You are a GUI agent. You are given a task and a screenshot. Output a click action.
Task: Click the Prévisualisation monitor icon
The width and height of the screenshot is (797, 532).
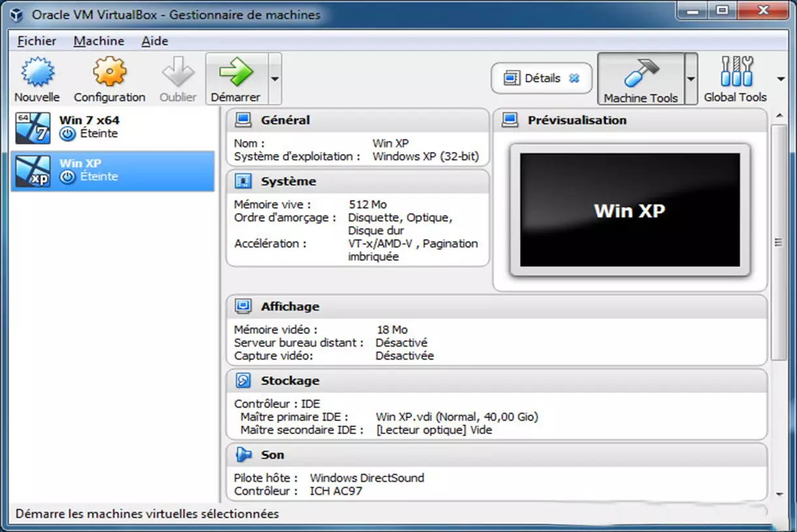click(x=510, y=120)
